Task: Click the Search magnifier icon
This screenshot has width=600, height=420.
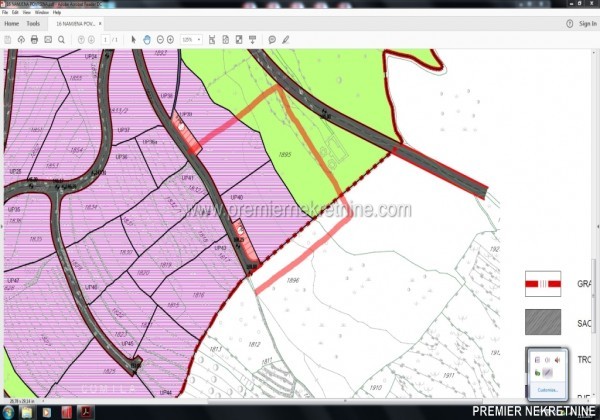Action: pyautogui.click(x=61, y=39)
